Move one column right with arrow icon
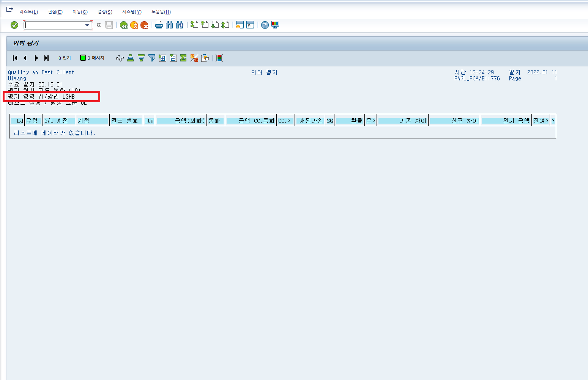Viewport: 588px width, 380px height. (x=36, y=58)
